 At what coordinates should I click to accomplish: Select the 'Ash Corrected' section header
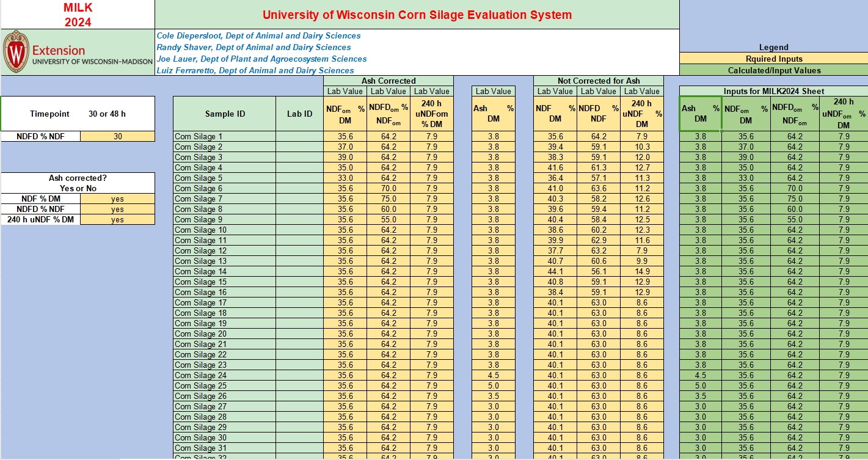(388, 81)
